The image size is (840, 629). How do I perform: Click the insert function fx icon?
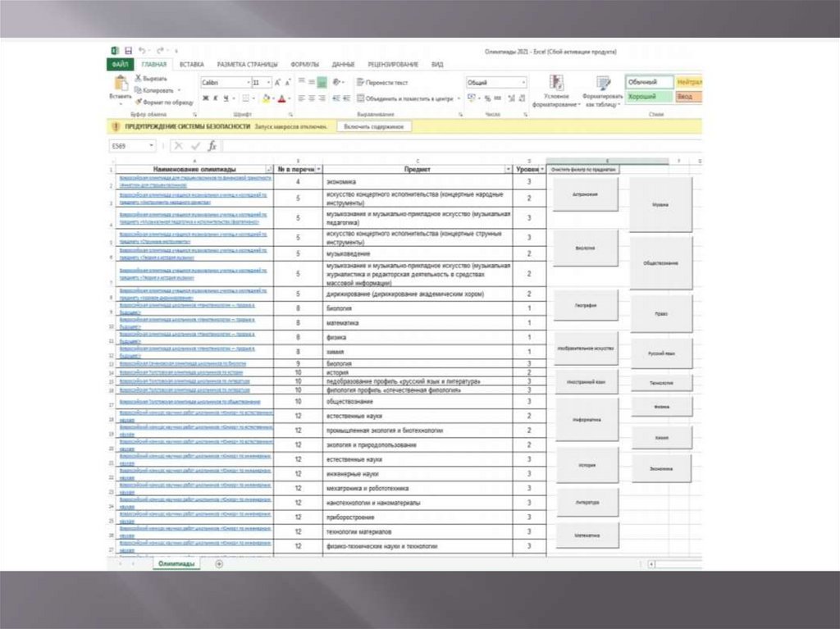212,146
